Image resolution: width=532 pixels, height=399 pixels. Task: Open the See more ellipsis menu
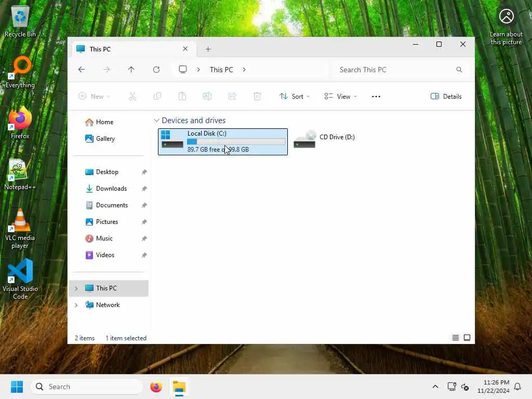coord(376,96)
